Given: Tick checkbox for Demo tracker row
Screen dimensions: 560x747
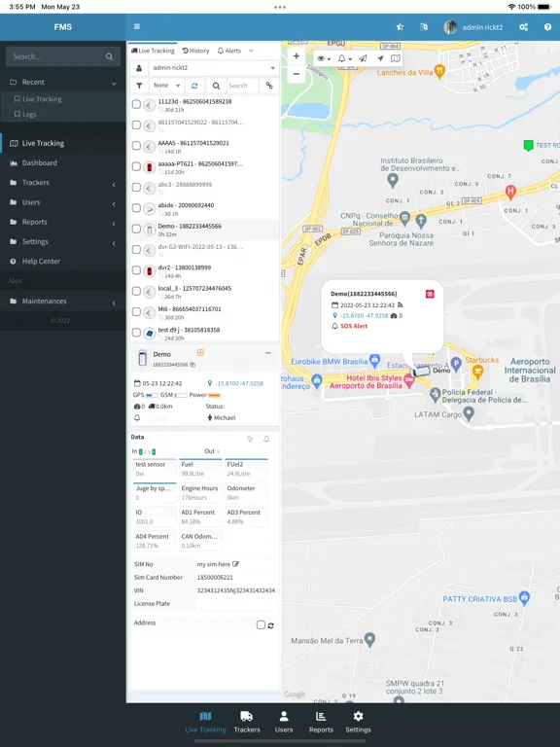Looking at the screenshot, I should [136, 230].
